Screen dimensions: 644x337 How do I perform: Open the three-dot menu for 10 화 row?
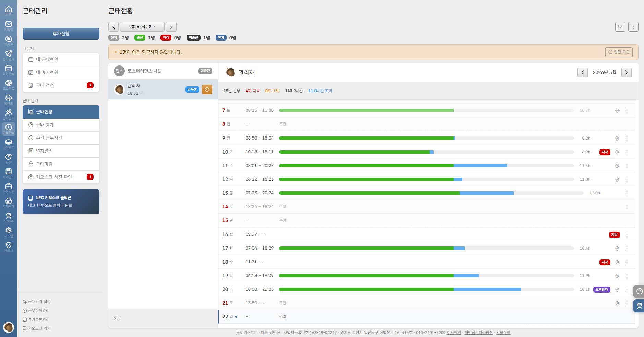(627, 152)
